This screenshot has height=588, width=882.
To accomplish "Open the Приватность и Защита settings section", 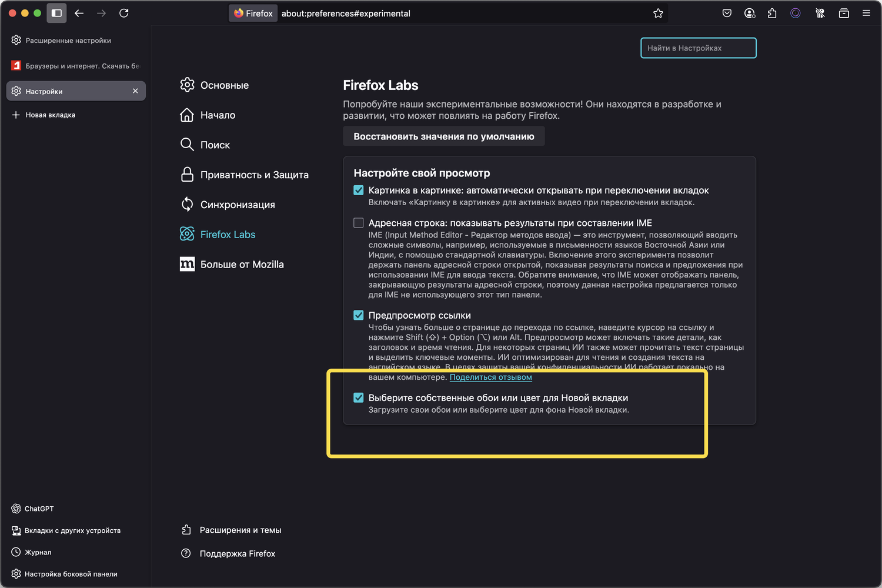I will tap(254, 175).
